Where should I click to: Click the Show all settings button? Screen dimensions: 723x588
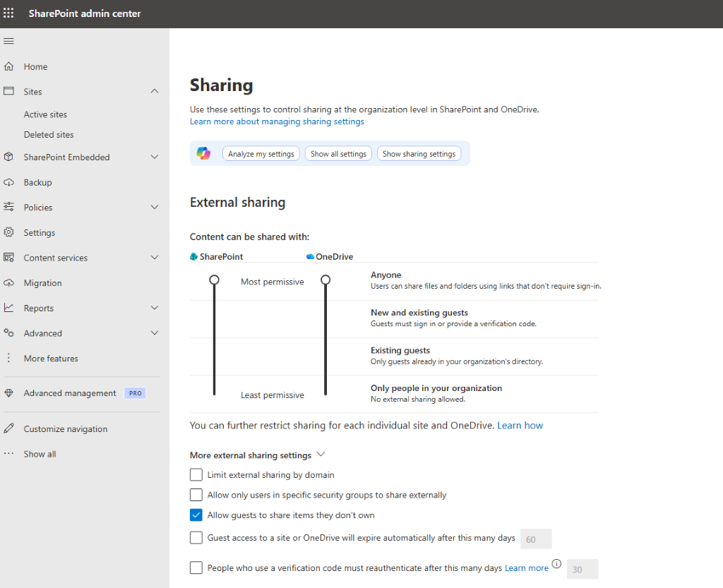(338, 153)
